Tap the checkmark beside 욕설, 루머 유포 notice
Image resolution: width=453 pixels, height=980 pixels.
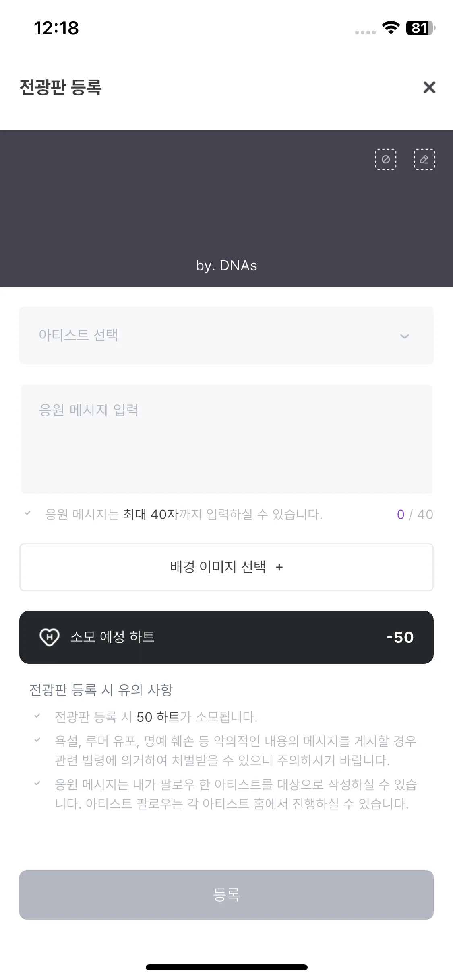(37, 740)
